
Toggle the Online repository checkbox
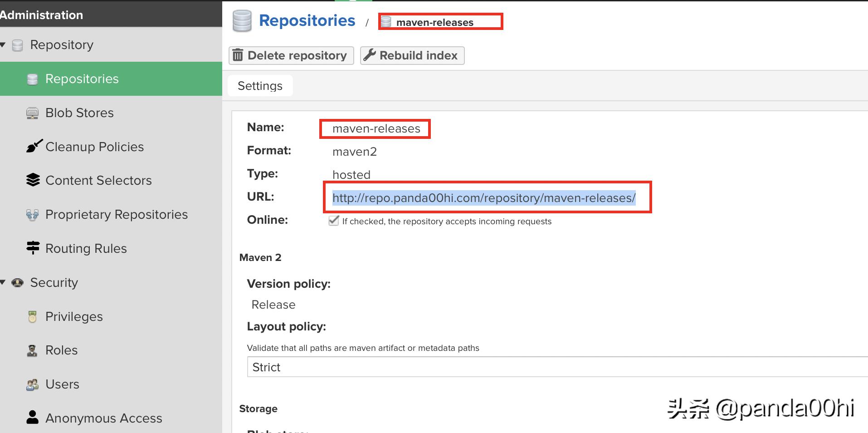pos(334,221)
